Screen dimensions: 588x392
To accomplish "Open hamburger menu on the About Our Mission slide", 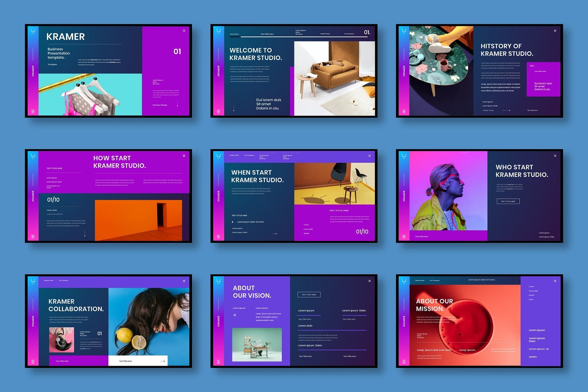I will [404, 362].
